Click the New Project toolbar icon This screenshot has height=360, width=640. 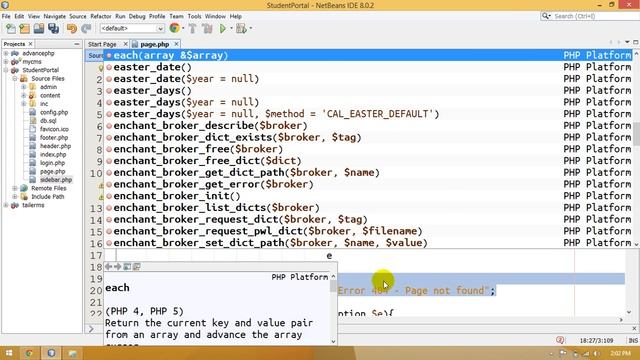tap(24, 29)
